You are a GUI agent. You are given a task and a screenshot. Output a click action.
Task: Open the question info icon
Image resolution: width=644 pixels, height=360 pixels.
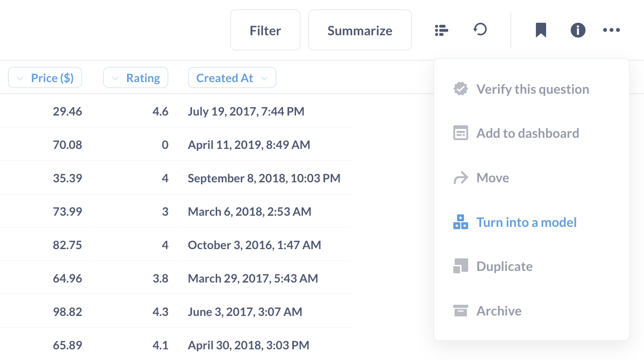(x=578, y=31)
